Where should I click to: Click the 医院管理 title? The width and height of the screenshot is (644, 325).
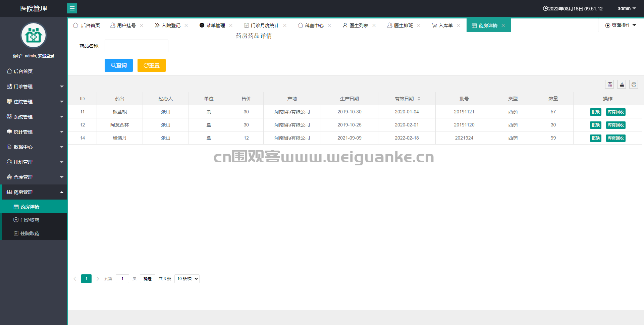click(34, 8)
